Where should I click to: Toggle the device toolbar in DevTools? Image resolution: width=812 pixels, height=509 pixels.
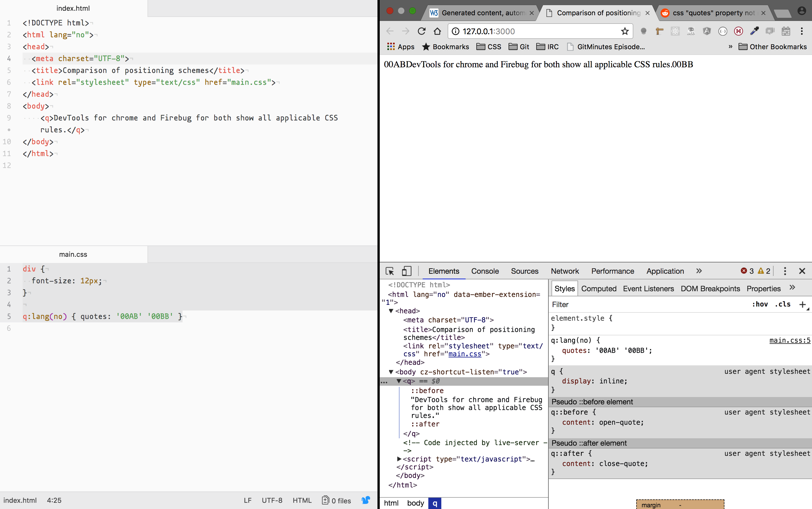click(x=407, y=271)
